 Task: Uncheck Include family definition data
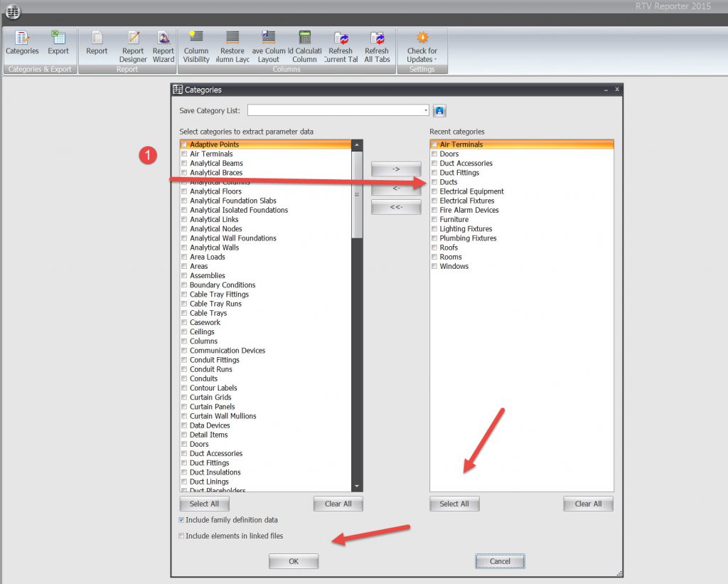[182, 520]
